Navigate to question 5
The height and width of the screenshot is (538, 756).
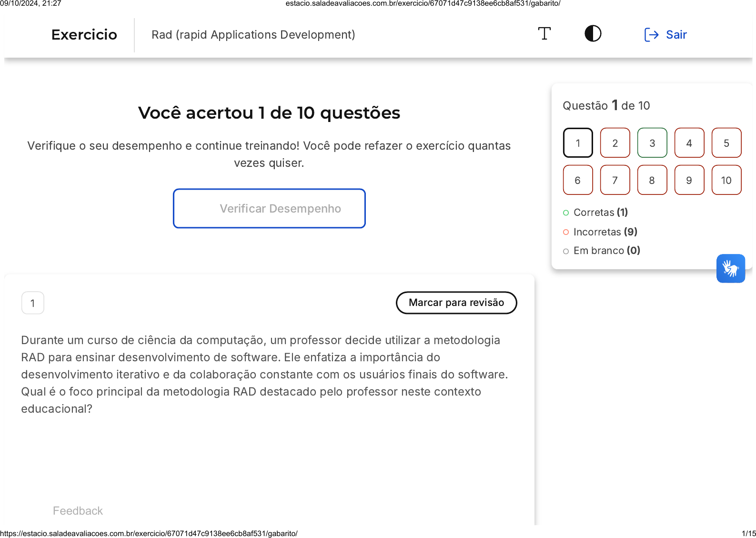(726, 143)
